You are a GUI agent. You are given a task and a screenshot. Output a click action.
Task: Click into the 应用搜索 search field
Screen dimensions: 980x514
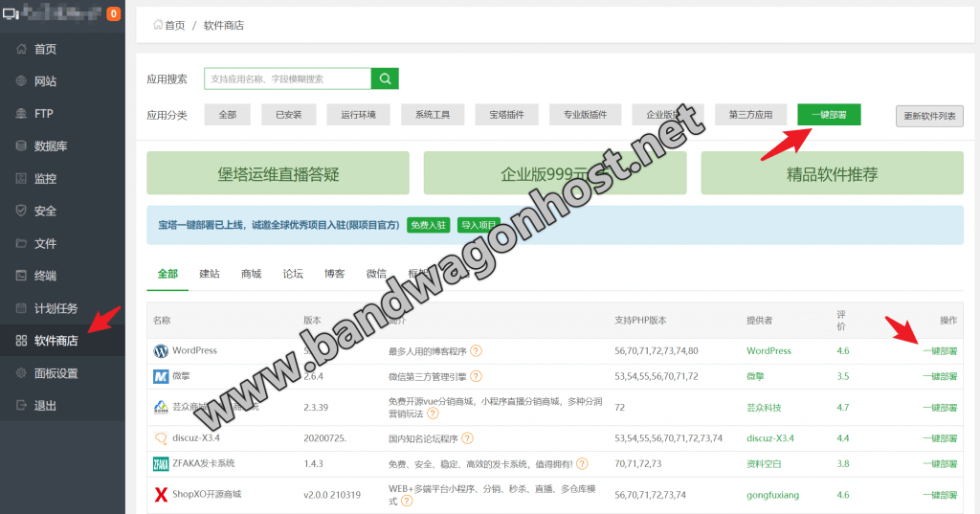(x=287, y=78)
